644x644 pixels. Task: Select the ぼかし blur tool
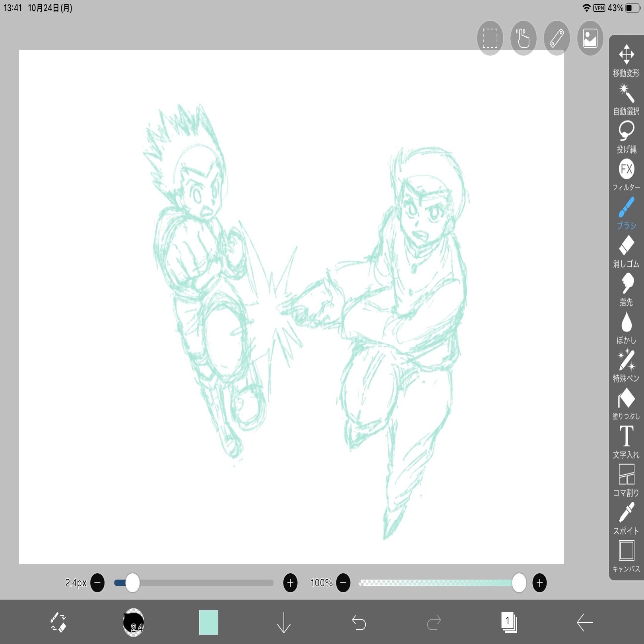coord(626,328)
